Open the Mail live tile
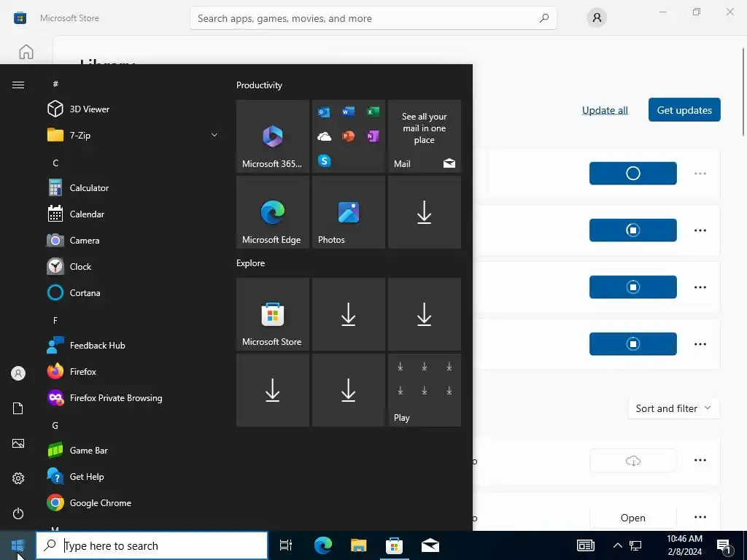This screenshot has width=747, height=560. pyautogui.click(x=425, y=136)
